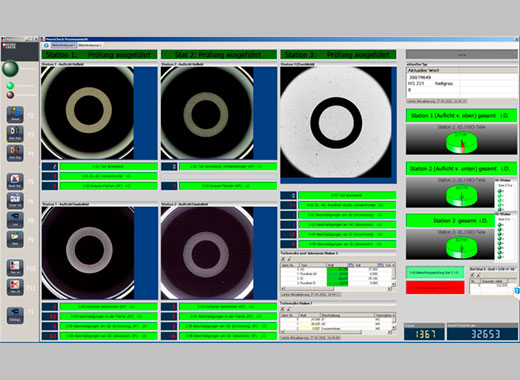Click the small bright green LED indicator in the sidebar
The width and height of the screenshot is (520, 380).
click(x=10, y=86)
